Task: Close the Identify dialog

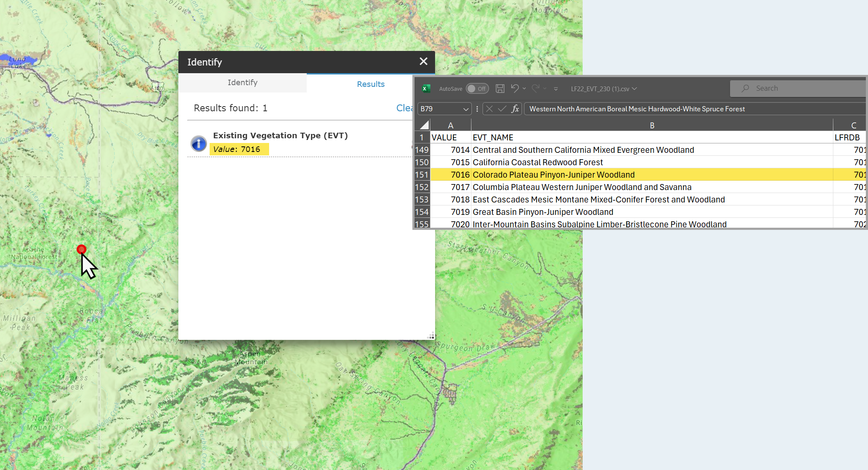Action: tap(423, 62)
